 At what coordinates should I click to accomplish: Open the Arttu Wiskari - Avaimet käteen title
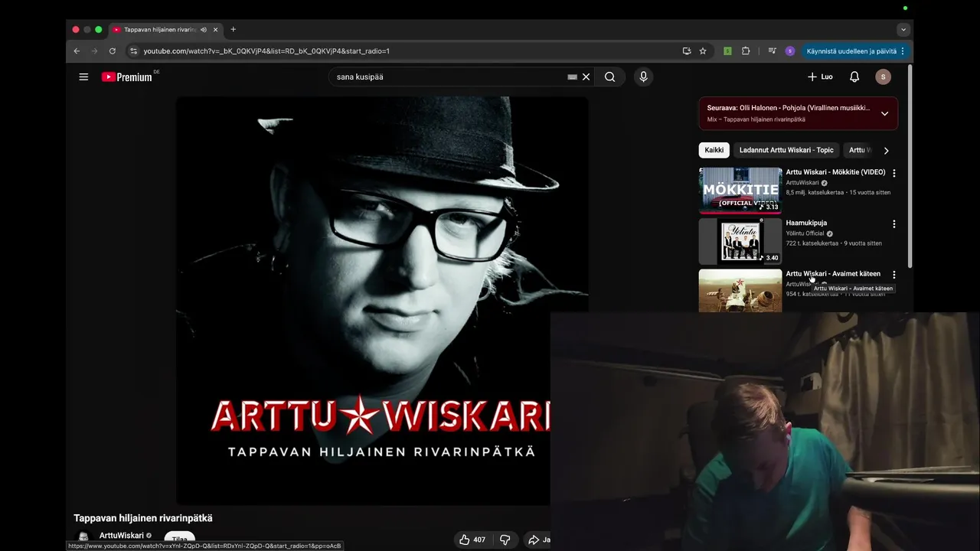coord(833,273)
